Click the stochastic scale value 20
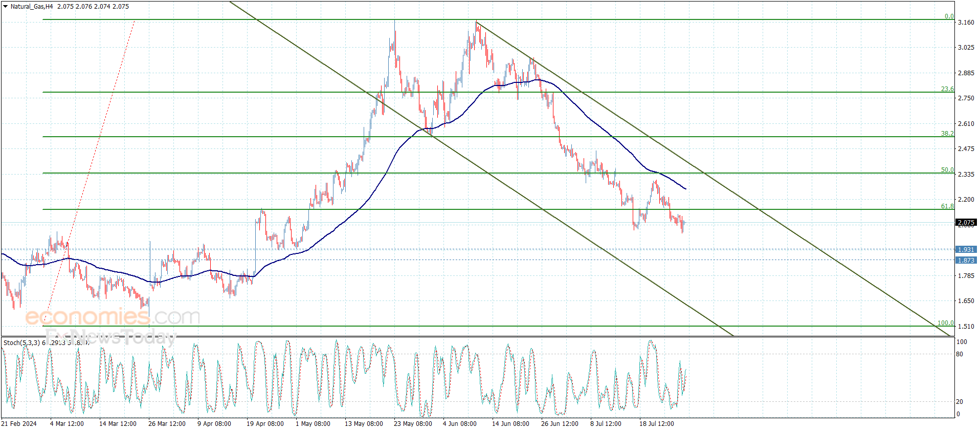This screenshot has height=430, width=980. pyautogui.click(x=960, y=402)
